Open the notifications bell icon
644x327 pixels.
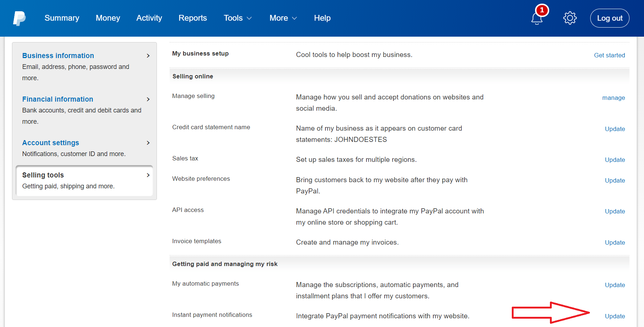tap(536, 18)
